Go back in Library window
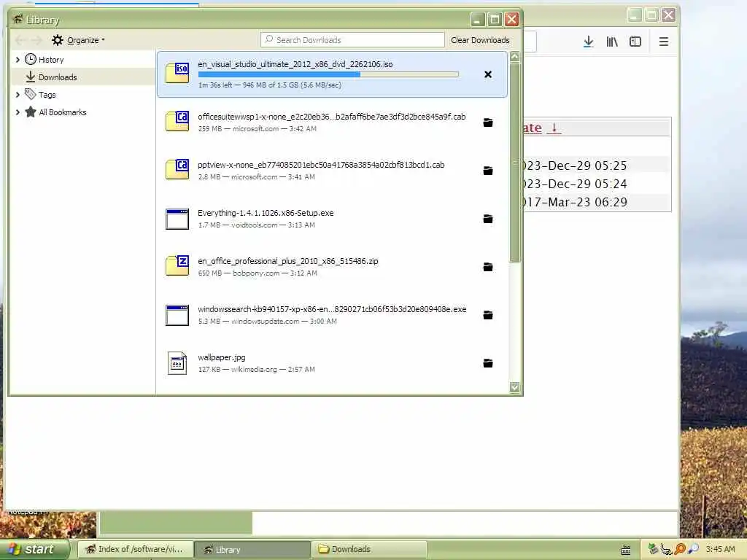This screenshot has width=747, height=560. tap(20, 40)
